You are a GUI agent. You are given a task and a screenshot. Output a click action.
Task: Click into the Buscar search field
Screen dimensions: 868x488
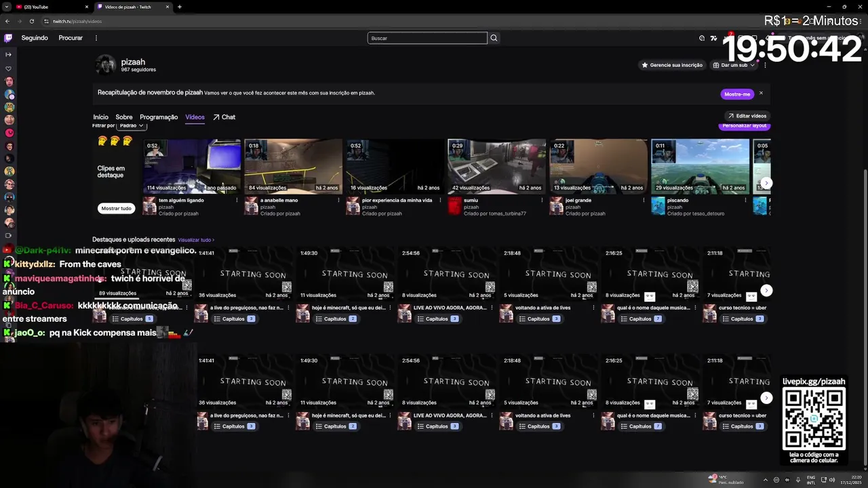point(427,38)
